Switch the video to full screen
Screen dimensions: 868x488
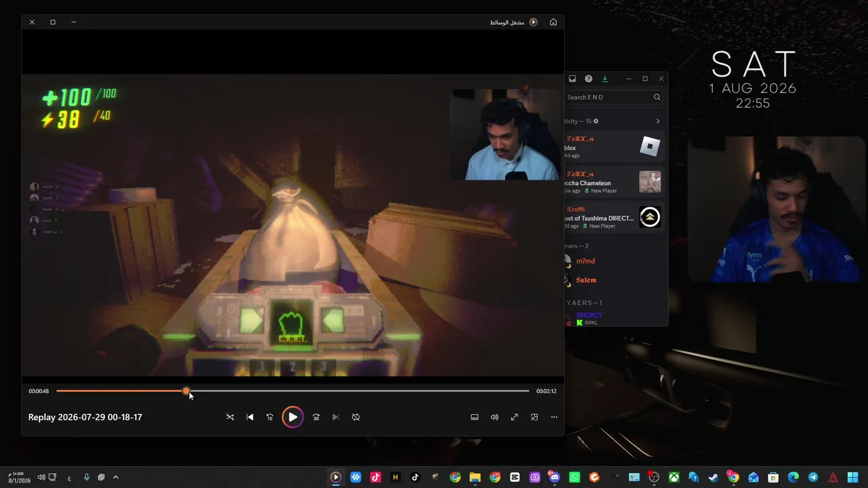coord(514,417)
